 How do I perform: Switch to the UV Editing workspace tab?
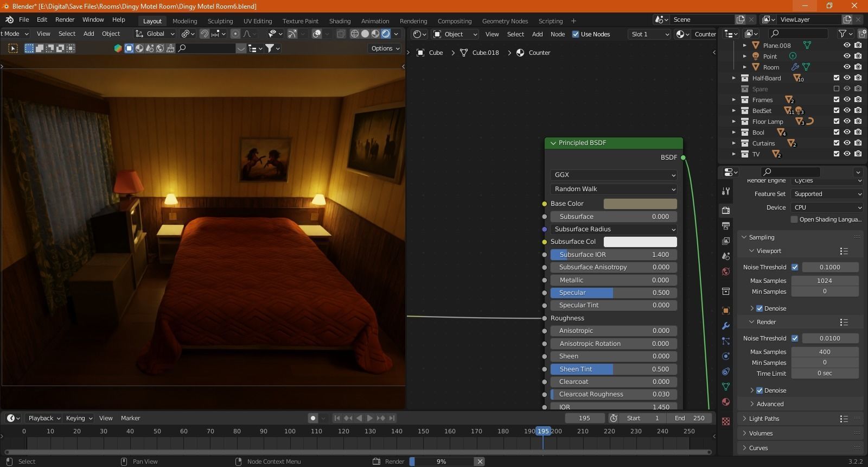coord(258,21)
